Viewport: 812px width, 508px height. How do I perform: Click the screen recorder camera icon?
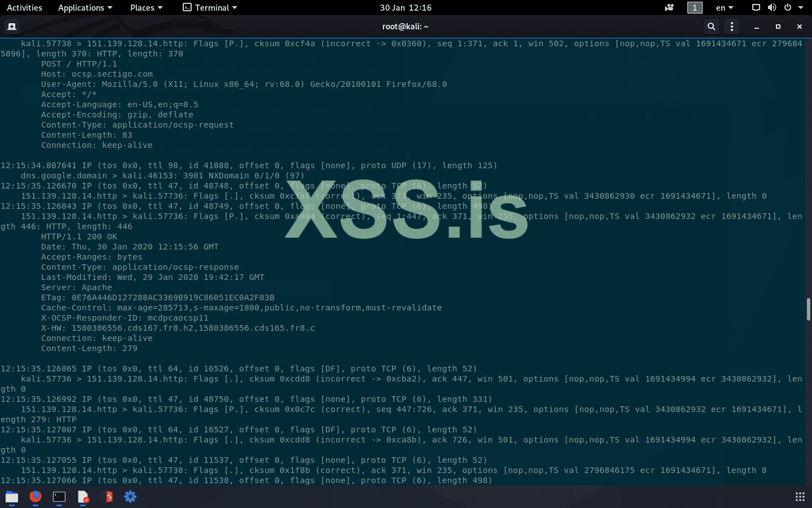click(x=669, y=8)
